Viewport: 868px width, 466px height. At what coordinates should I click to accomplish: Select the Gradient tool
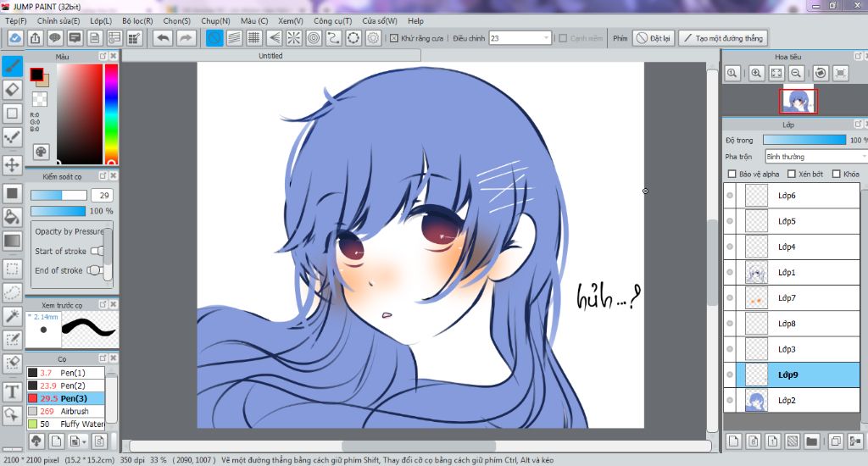(12, 241)
